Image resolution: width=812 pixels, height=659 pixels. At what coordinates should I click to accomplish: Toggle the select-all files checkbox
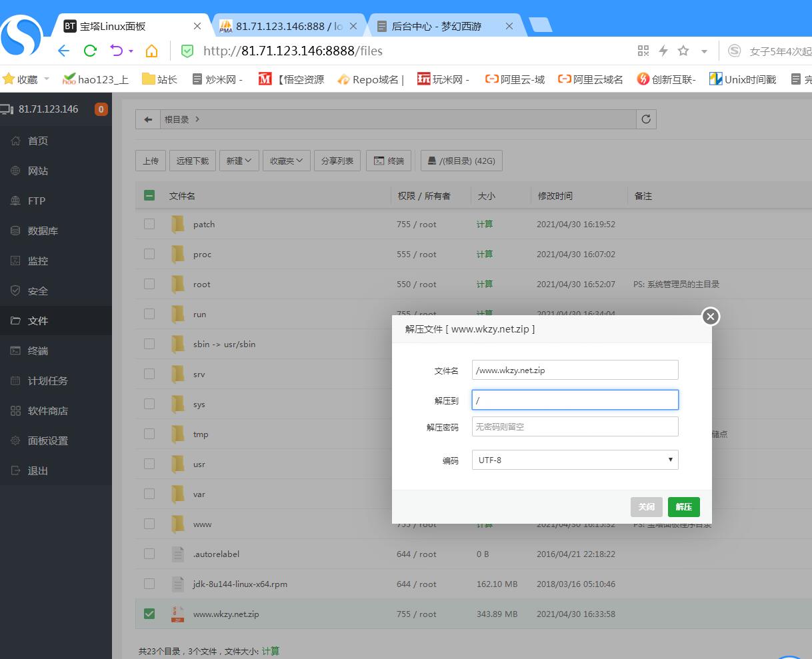coord(149,195)
